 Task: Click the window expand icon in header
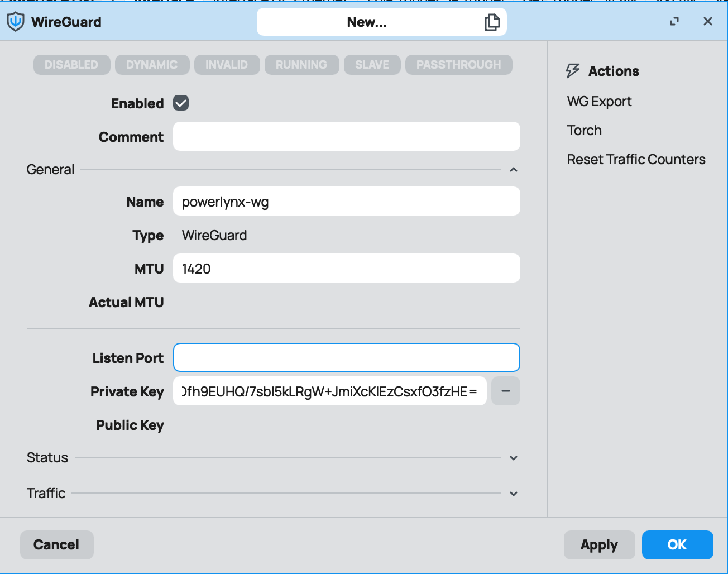674,22
